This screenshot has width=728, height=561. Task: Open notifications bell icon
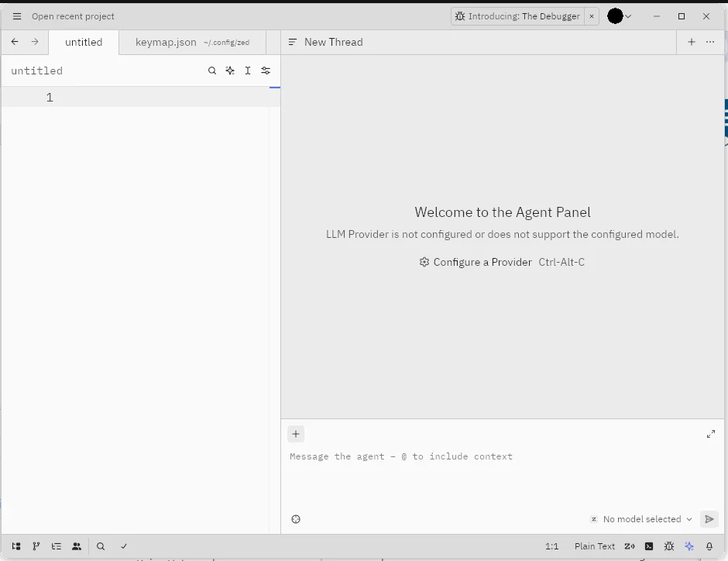709,546
